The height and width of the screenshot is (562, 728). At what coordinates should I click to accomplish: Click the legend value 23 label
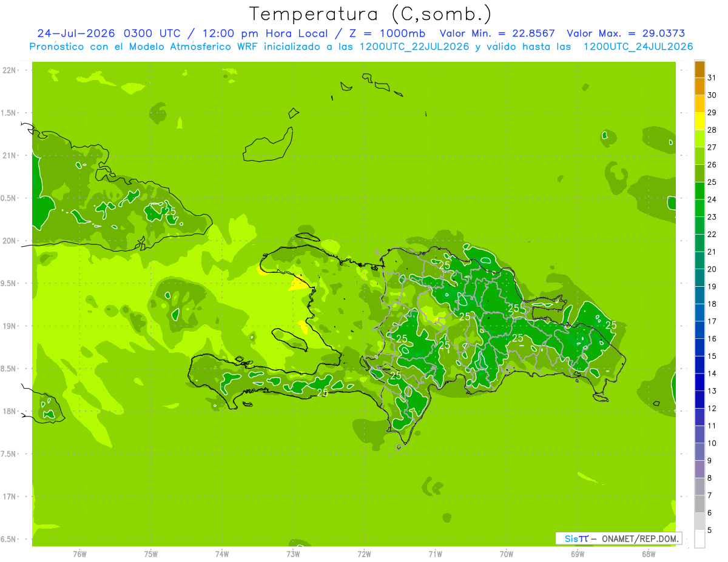(712, 217)
